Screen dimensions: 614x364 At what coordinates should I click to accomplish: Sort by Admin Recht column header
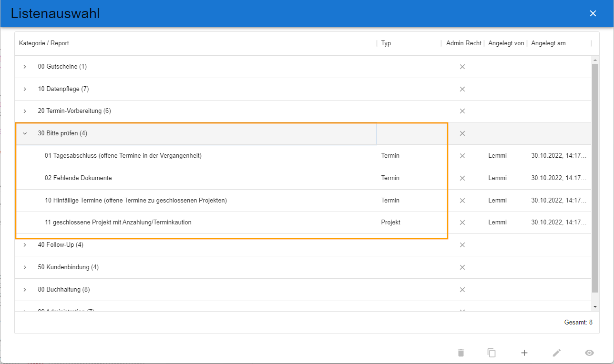click(x=464, y=43)
